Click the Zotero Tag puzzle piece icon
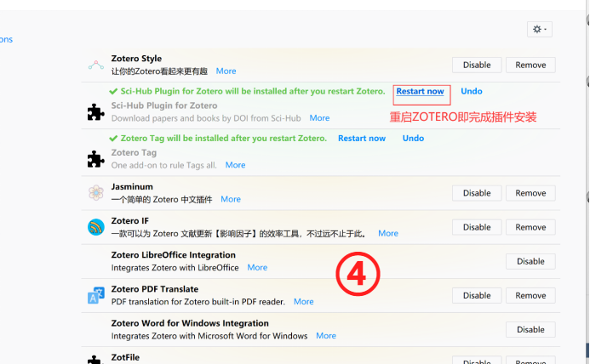The height and width of the screenshot is (364, 590). [96, 159]
